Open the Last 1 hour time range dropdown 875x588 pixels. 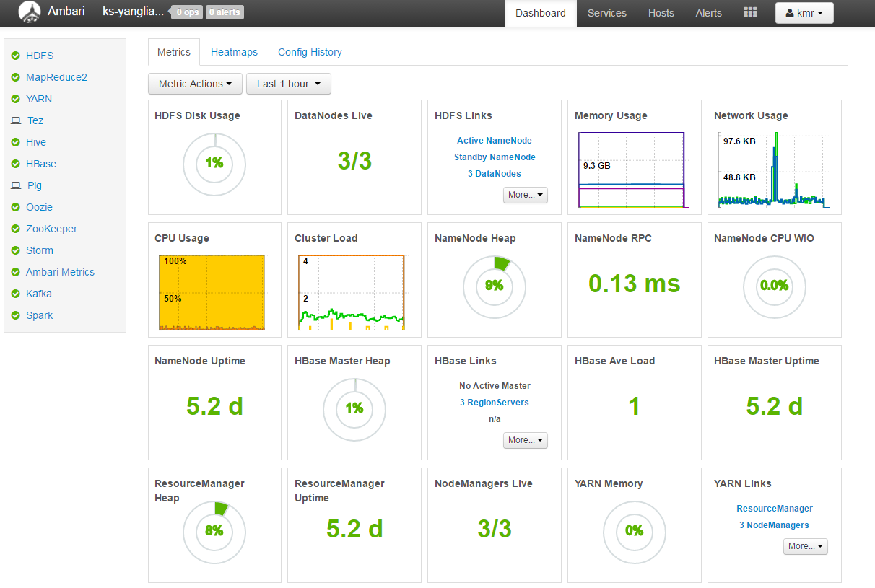coord(289,84)
